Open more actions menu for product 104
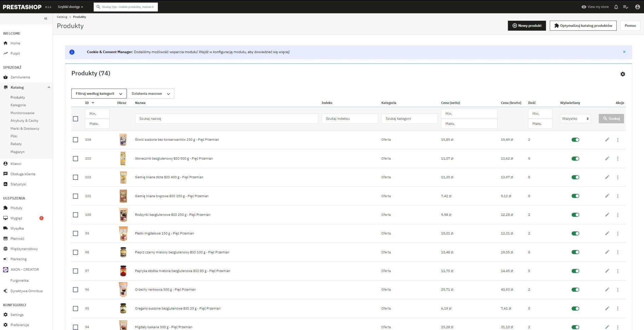This screenshot has width=644, height=330. click(618, 140)
